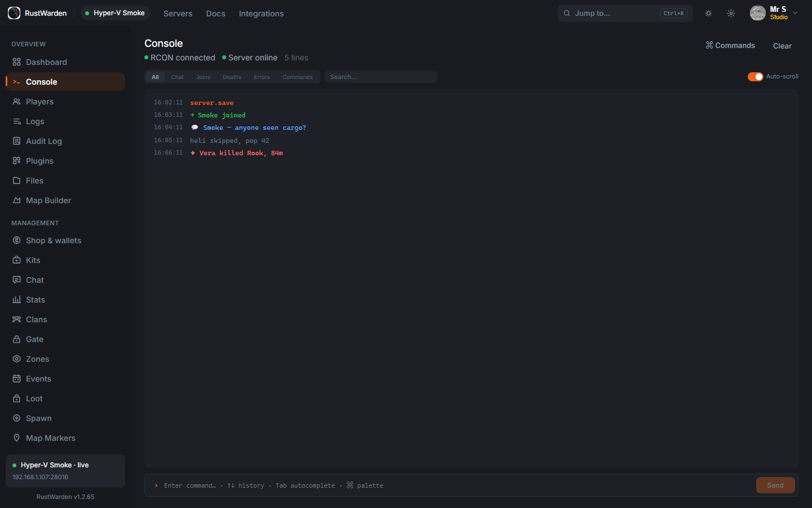Open Events via its calendar icon
812x508 pixels.
[x=16, y=379]
